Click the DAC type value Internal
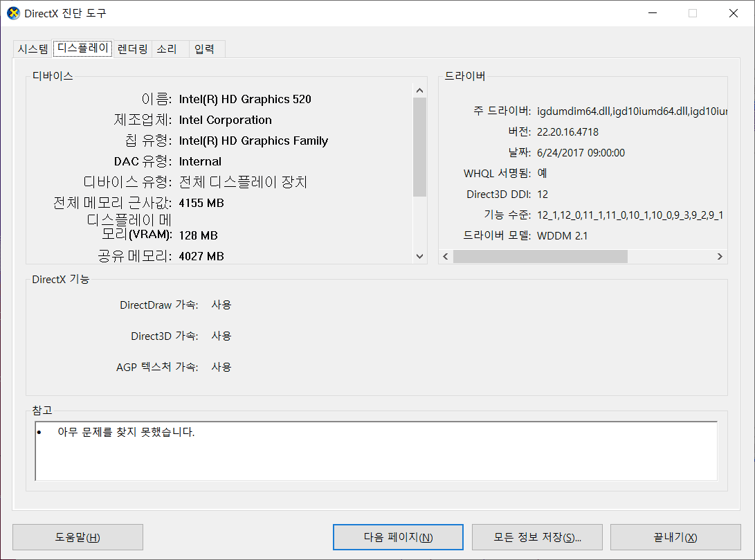Screen dimensions: 755x560 [x=200, y=161]
